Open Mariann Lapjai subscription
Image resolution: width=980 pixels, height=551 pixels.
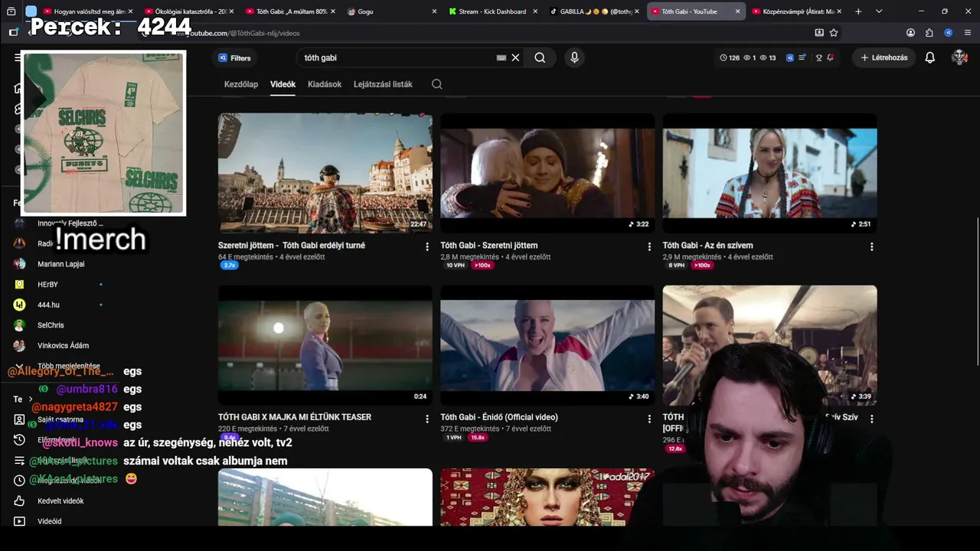coord(61,264)
